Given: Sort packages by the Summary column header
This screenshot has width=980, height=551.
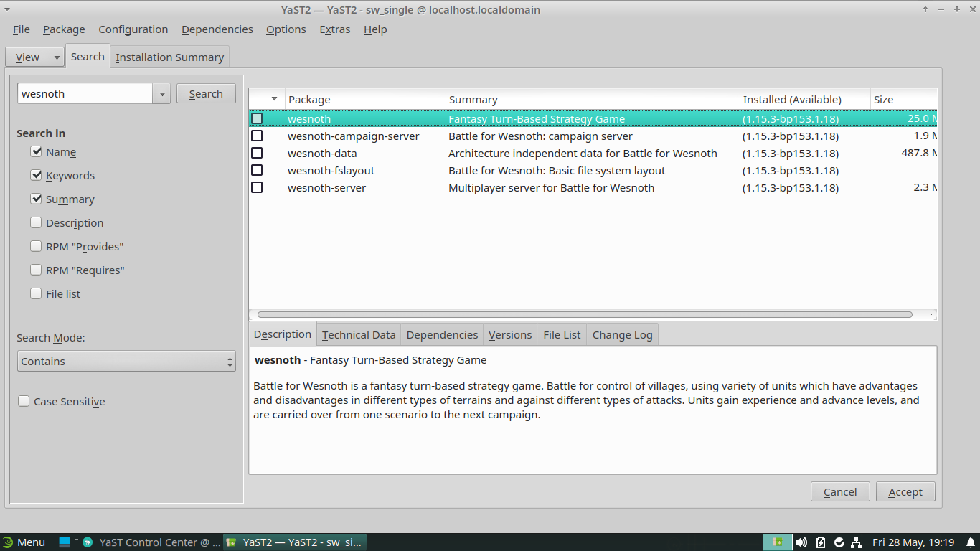Looking at the screenshot, I should click(x=593, y=100).
